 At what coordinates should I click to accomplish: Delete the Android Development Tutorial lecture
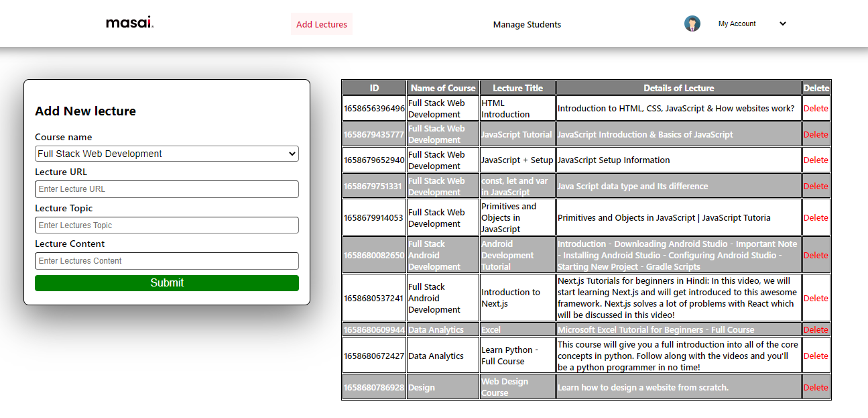(816, 256)
